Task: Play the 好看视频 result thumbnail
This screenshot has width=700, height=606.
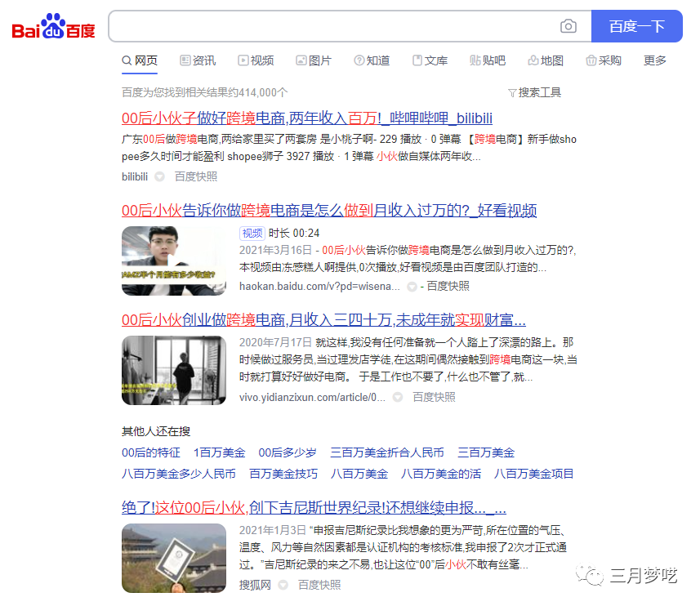Action: 174,261
